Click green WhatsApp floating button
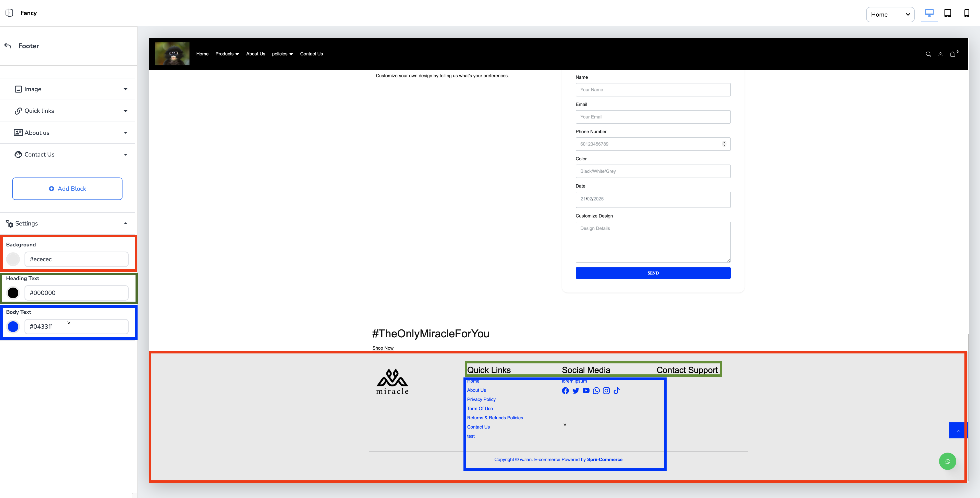This screenshot has width=980, height=498. [947, 461]
